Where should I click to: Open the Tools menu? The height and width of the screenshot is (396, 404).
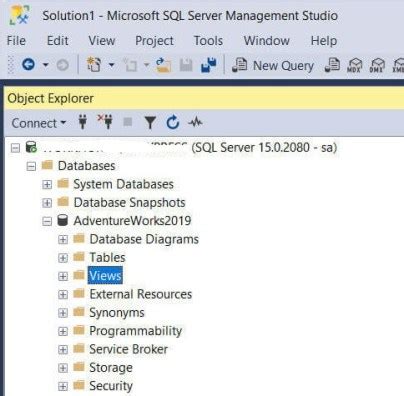[x=208, y=41]
